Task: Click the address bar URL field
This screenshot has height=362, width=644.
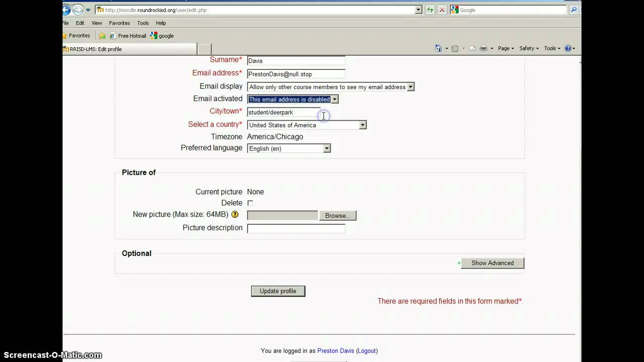Action: (259, 10)
